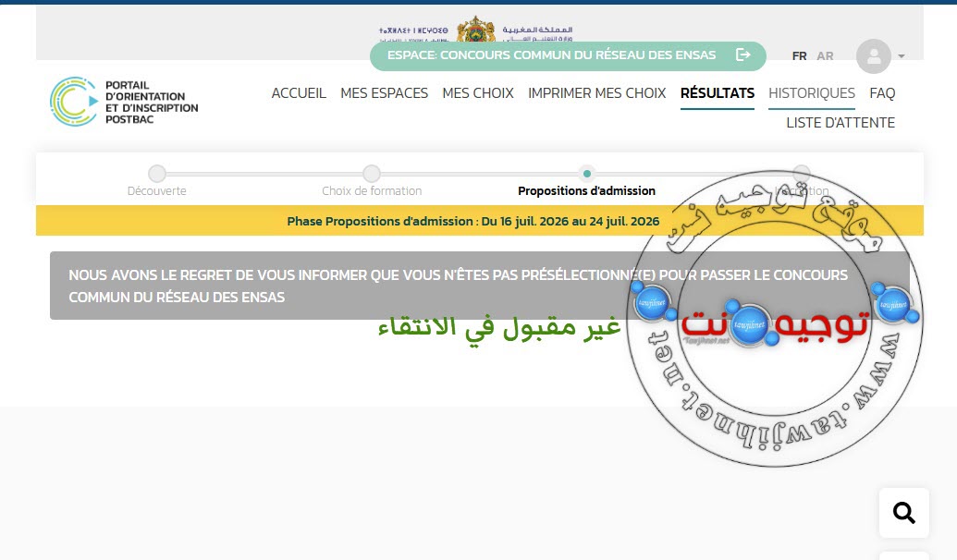Click the Propositions d'admission step label
This screenshot has height=560, width=957.
pyautogui.click(x=586, y=191)
